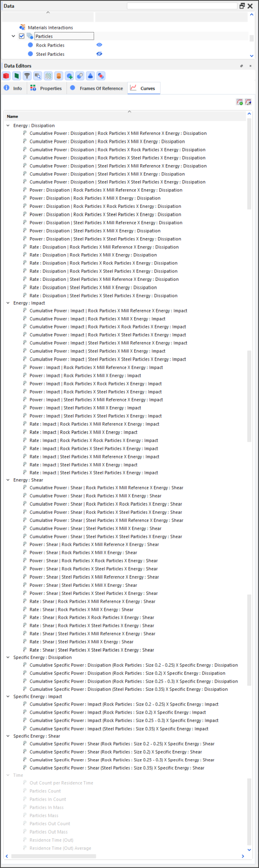Click the curve icon of Residence Time (Out) Average
The height and width of the screenshot is (868, 259).
pyautogui.click(x=25, y=848)
